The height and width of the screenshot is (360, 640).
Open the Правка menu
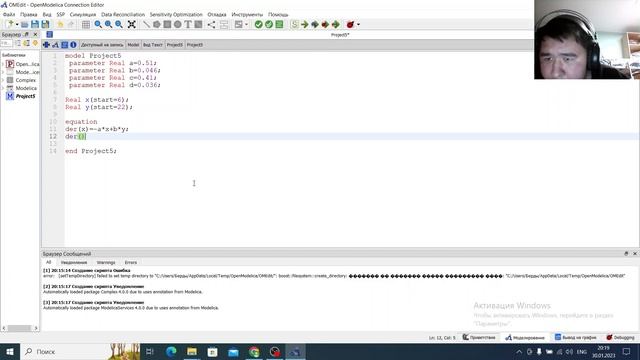pyautogui.click(x=29, y=14)
